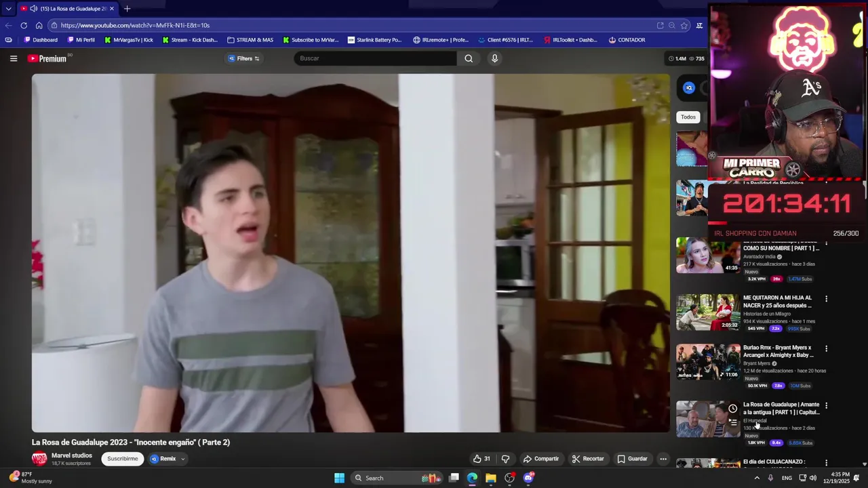Open the Marvel studios channel name link
The image size is (868, 488).
[71, 455]
